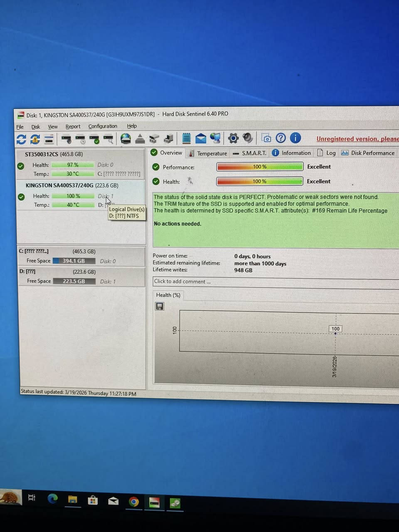The image size is (399, 532).
Task: Expand the Configuration menu
Action: coord(102,126)
